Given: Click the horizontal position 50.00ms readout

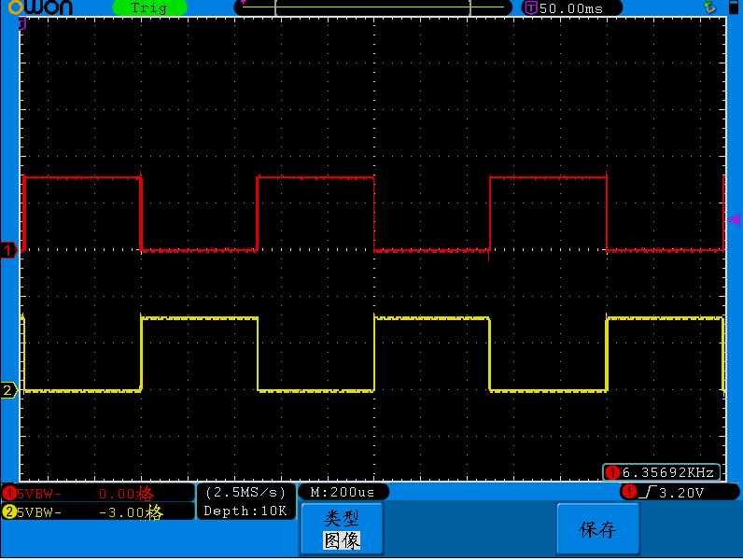Looking at the screenshot, I should click(571, 8).
